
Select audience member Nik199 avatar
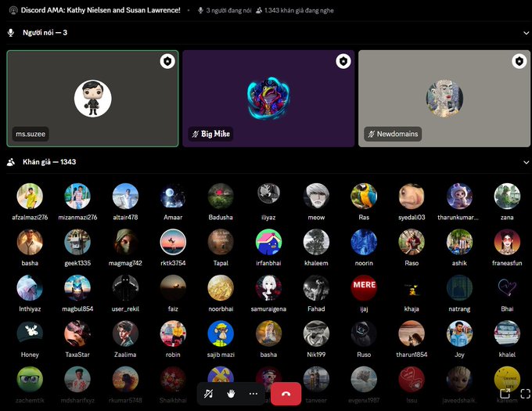(316, 333)
